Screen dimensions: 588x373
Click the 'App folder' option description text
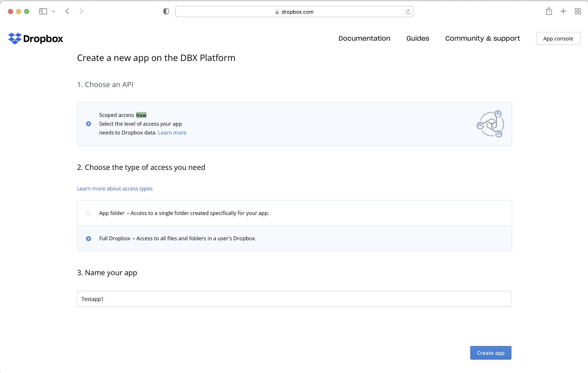(184, 213)
